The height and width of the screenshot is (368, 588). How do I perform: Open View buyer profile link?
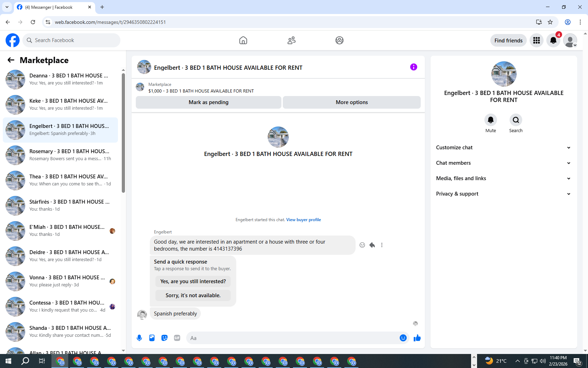[303, 220]
